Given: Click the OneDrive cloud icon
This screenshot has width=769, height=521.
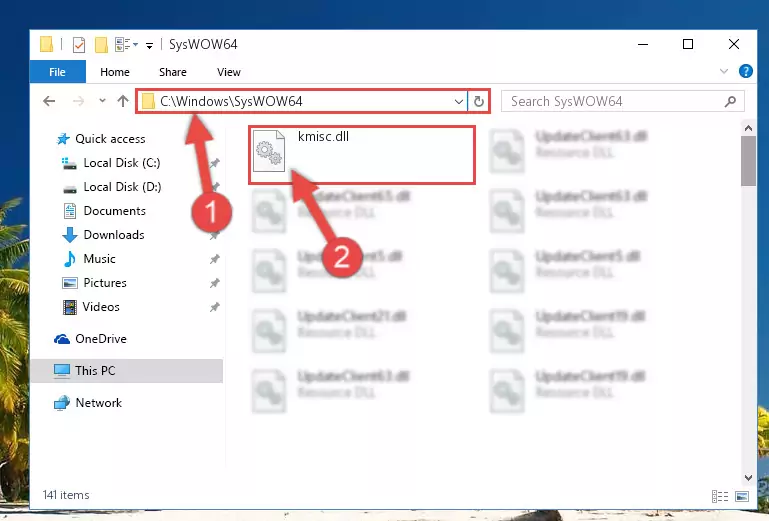Looking at the screenshot, I should point(62,339).
